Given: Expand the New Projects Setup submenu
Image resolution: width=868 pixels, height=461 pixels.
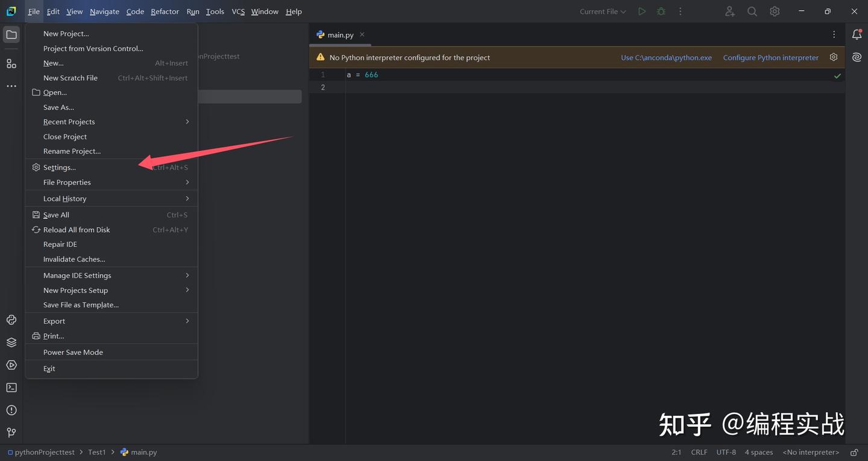Looking at the screenshot, I should click(x=112, y=290).
